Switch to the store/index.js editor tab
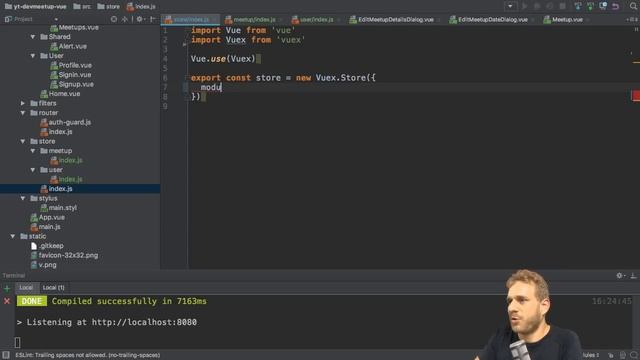 [x=190, y=20]
